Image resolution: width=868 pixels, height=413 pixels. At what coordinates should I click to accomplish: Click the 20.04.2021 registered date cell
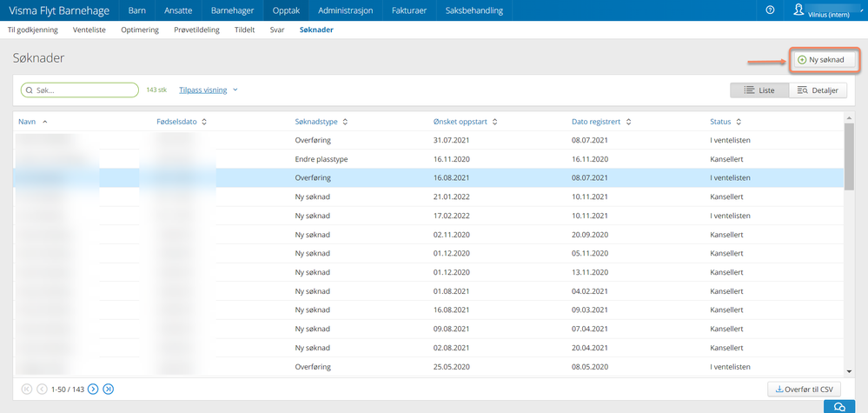click(590, 348)
